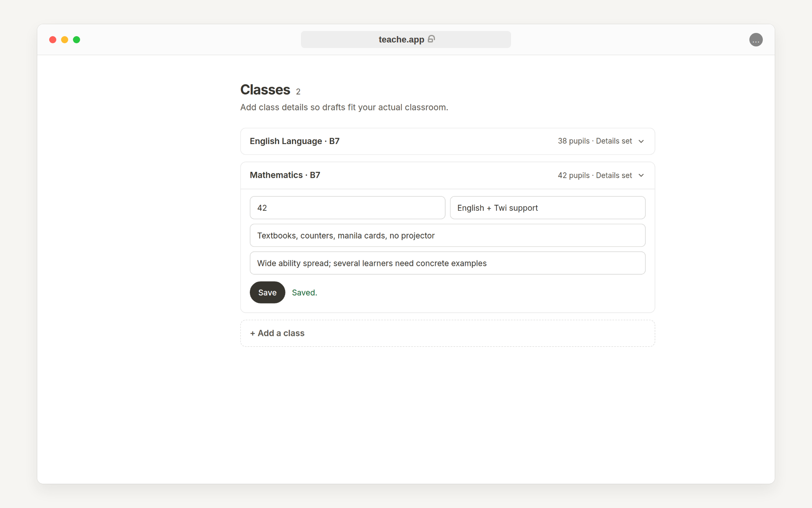Image resolution: width=812 pixels, height=508 pixels.
Task: Maximize the window with the green button
Action: pos(77,40)
